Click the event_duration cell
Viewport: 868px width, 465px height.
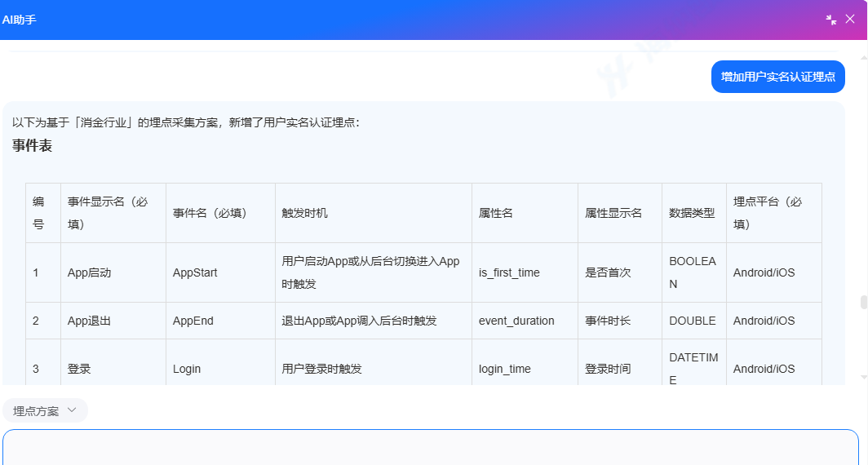(x=525, y=321)
